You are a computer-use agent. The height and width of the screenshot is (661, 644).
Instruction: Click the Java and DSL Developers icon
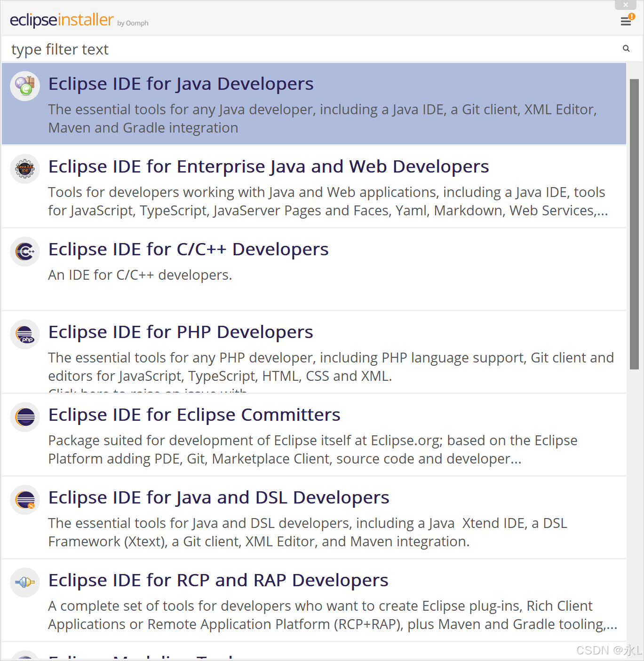[x=24, y=500]
